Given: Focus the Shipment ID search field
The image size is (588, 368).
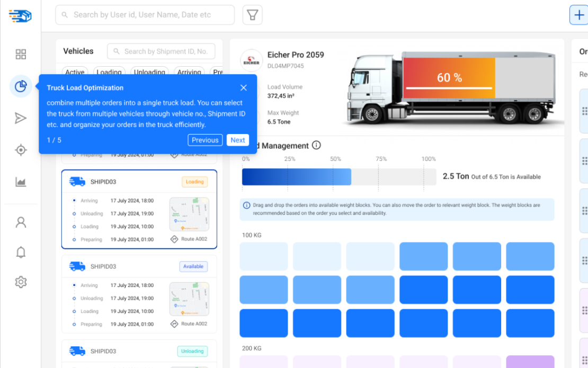Looking at the screenshot, I should pos(161,51).
